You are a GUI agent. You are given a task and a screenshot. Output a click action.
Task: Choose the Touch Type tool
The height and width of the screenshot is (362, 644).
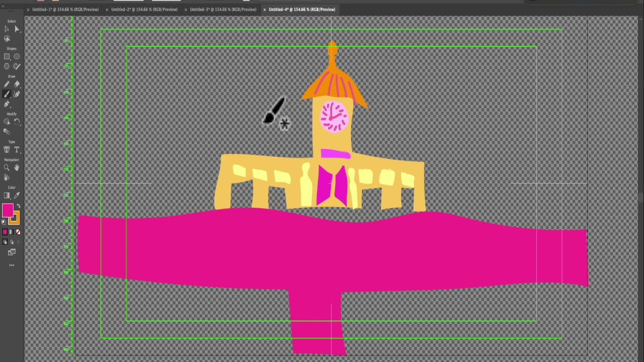point(7,149)
